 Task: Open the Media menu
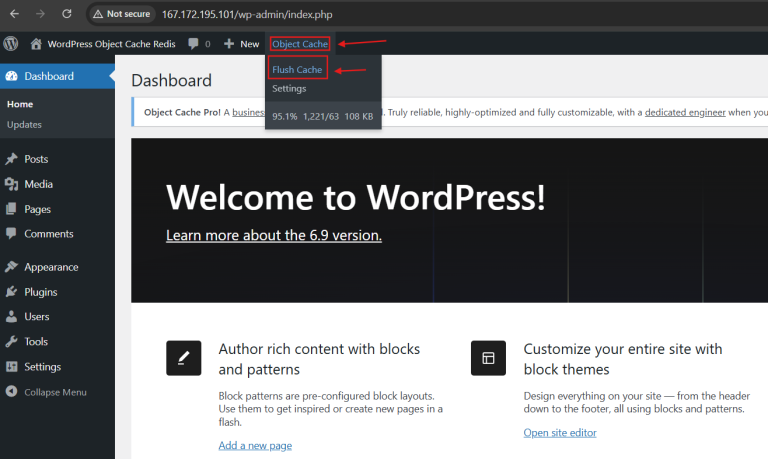[39, 184]
